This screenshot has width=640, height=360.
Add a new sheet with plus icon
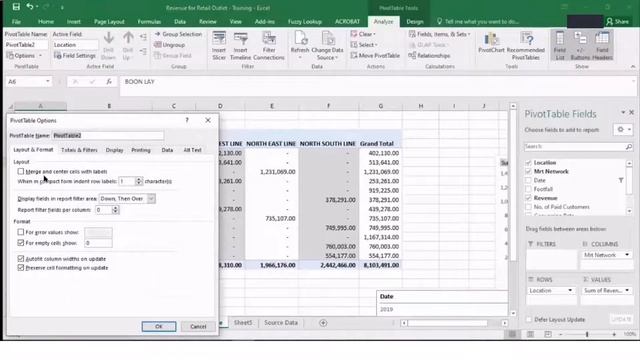(323, 323)
